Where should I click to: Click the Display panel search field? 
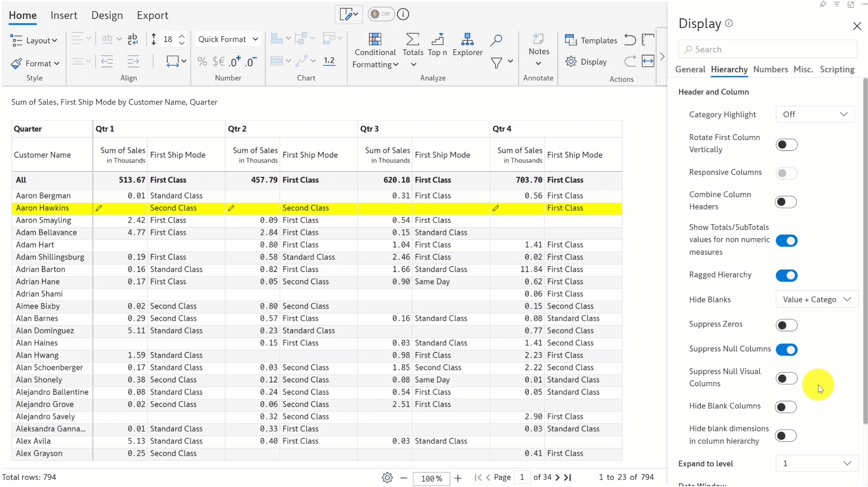[767, 49]
